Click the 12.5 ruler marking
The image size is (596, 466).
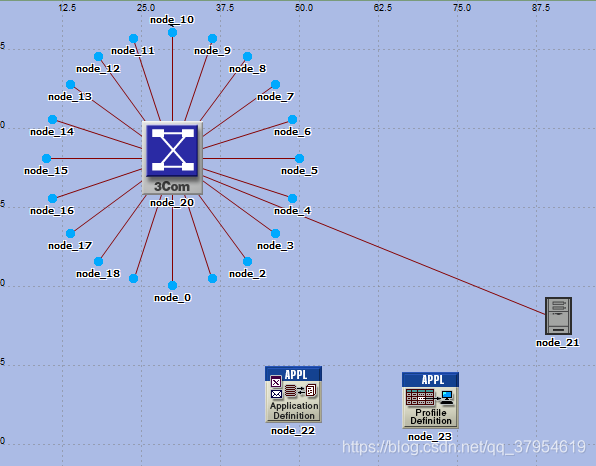67,8
